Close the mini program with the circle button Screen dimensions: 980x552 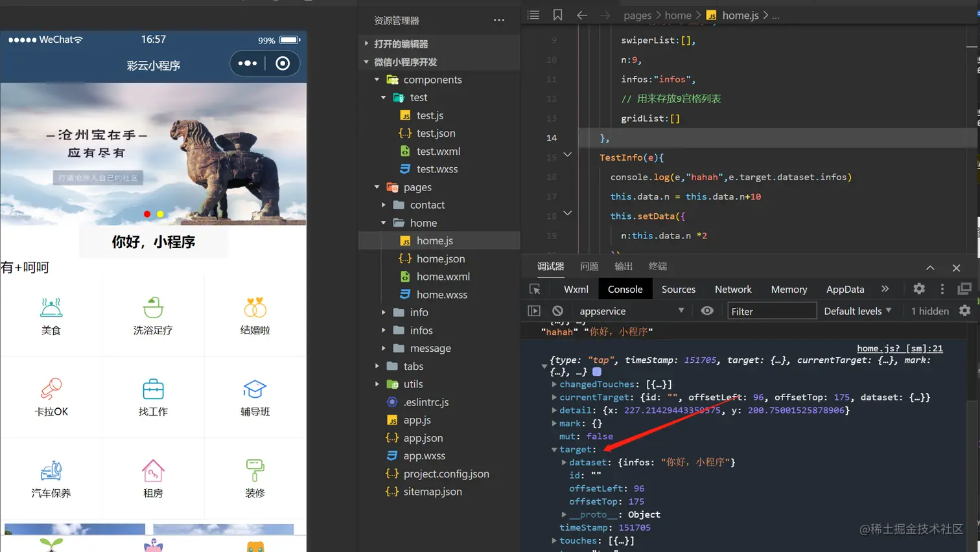(x=283, y=63)
